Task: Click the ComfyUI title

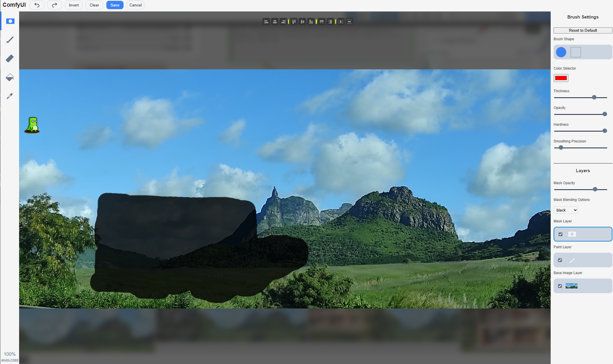Action: 14,5
